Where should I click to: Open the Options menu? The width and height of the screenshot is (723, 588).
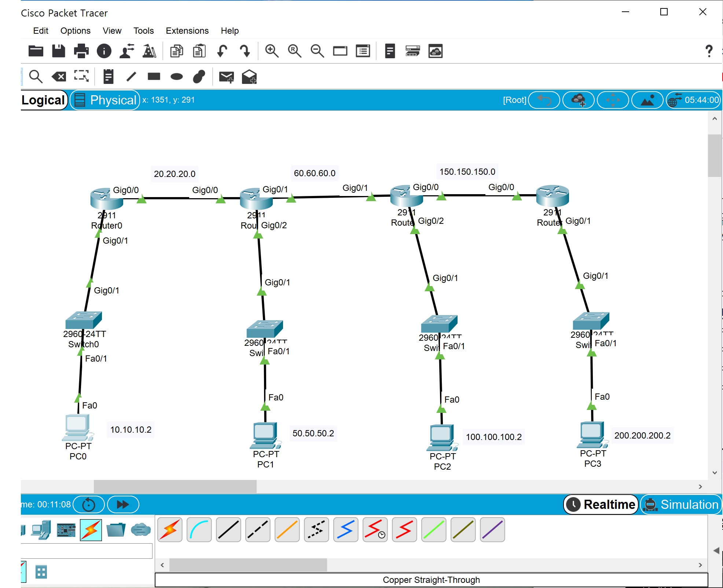(x=75, y=31)
